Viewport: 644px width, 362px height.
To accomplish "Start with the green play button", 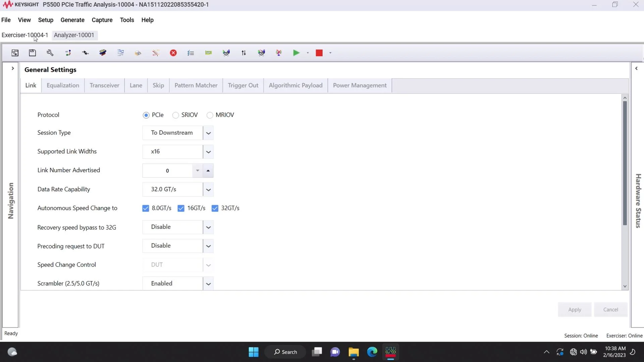I will [296, 53].
